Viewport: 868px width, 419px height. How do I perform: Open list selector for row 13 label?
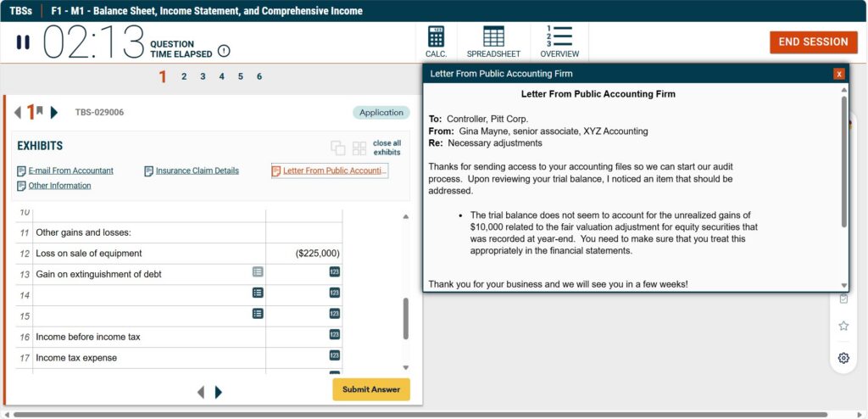pyautogui.click(x=258, y=271)
